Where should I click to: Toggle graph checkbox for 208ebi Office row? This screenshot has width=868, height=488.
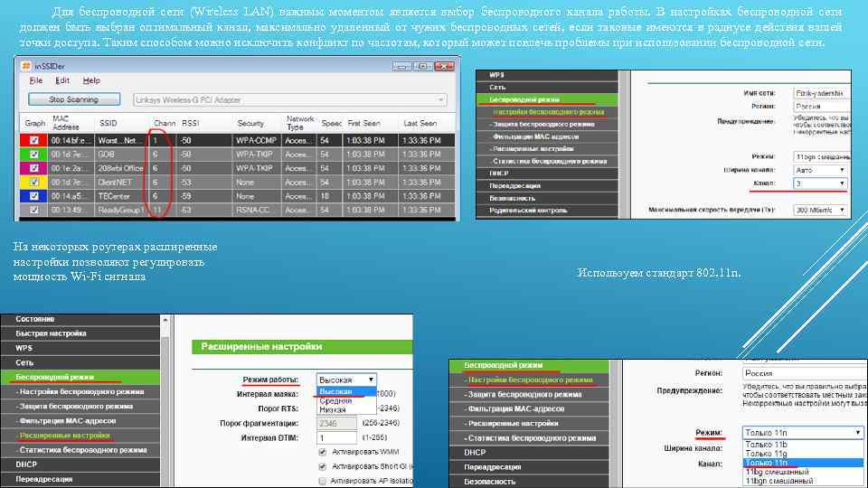point(33,168)
